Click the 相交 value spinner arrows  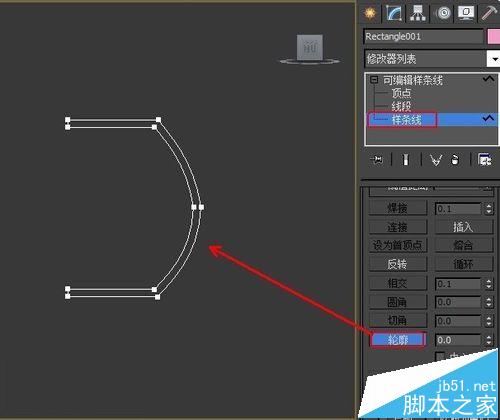click(x=489, y=284)
